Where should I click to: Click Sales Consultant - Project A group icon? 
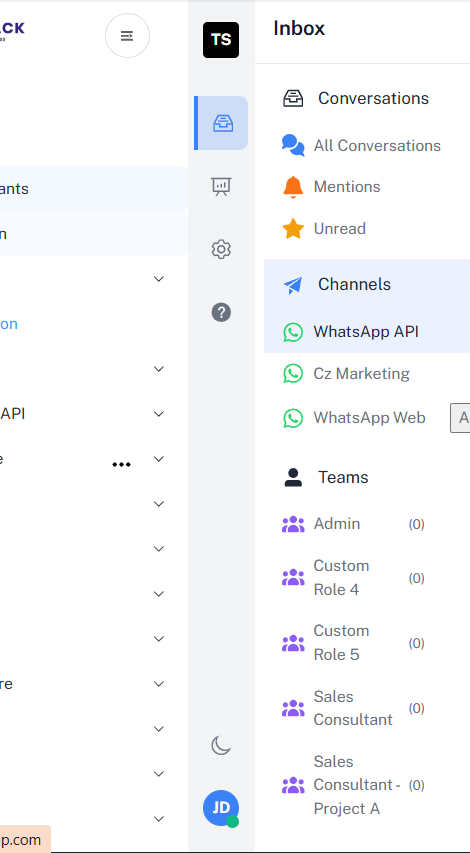coord(293,785)
